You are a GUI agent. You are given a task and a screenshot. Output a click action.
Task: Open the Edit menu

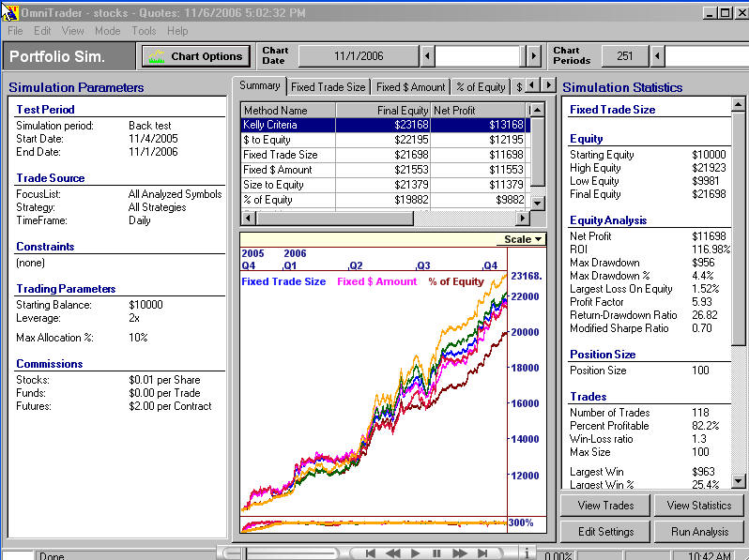point(42,31)
